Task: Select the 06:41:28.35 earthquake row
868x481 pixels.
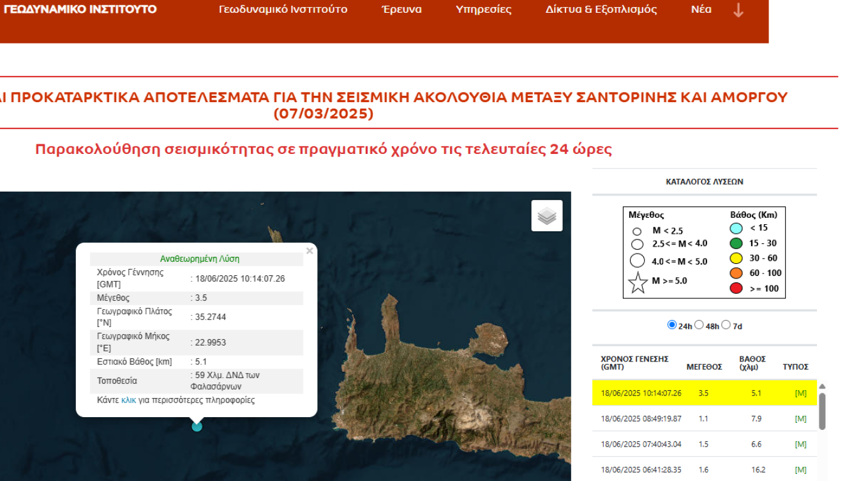Action: (x=705, y=470)
